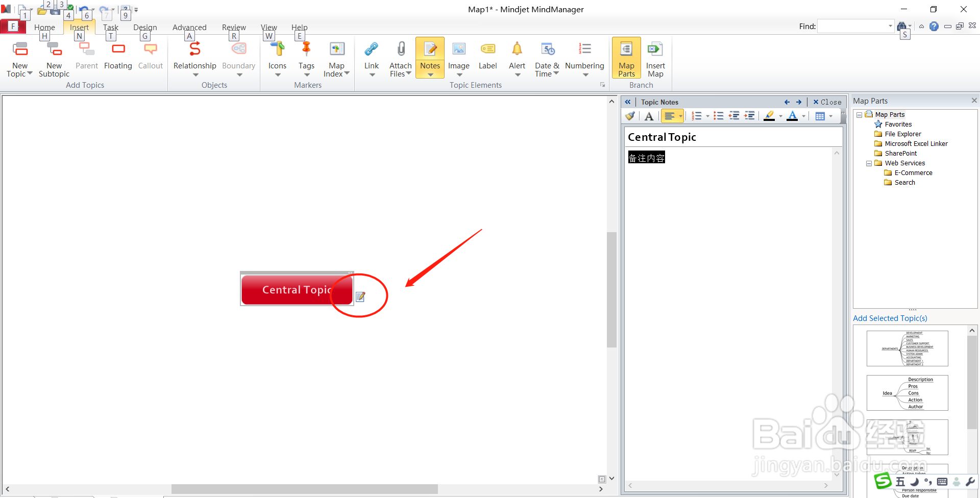Toggle left text alignment in Topic Notes
Screen dimensions: 980x498
(x=670, y=116)
